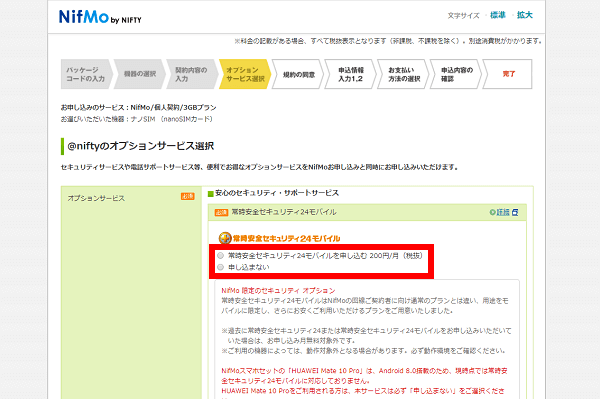The height and width of the screenshot is (399, 600).
Task: Choose 常時安全セキュリティ24モバイルを申し込む radio button
Action: (220, 256)
